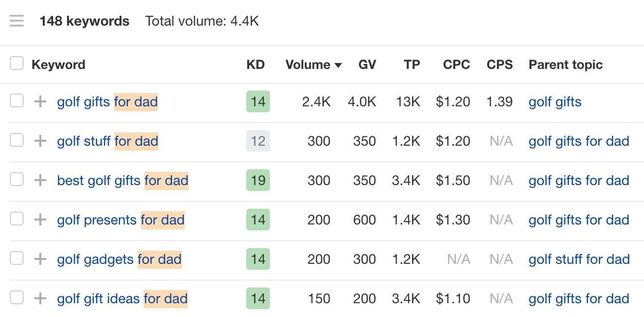
Task: Check the select-all checkbox in the header
Action: [x=17, y=63]
